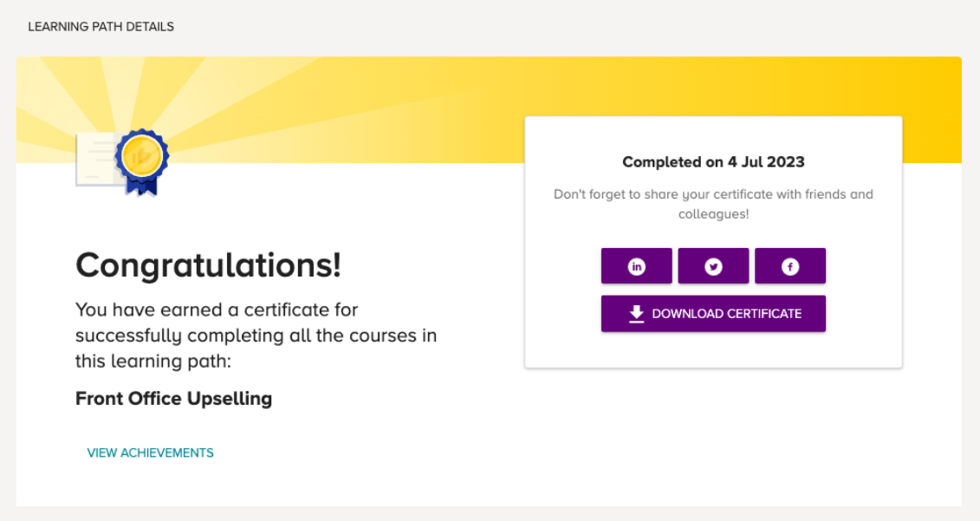Share certificate on Facebook

click(x=790, y=266)
